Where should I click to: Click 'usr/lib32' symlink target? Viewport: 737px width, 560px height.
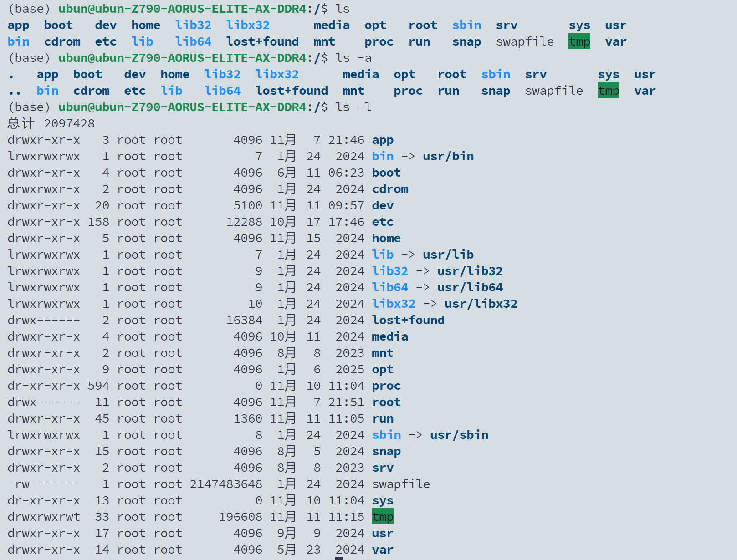(x=470, y=271)
